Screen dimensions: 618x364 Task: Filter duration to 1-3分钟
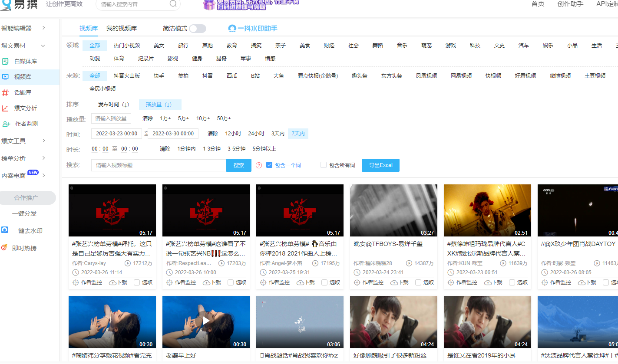(212, 149)
